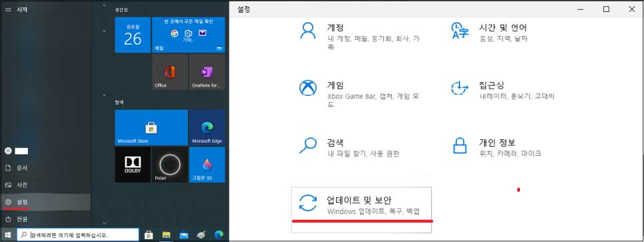Open the Mail app from the taskbar

click(183, 235)
